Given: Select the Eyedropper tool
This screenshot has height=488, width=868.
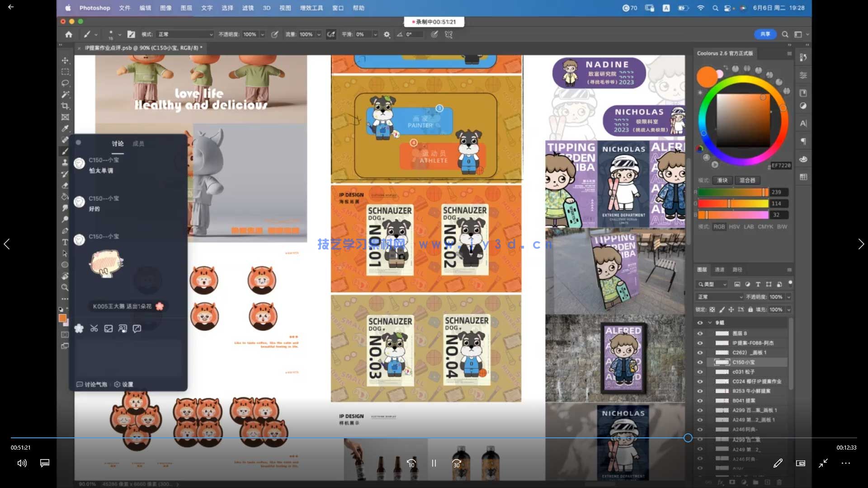Looking at the screenshot, I should pos(65,129).
